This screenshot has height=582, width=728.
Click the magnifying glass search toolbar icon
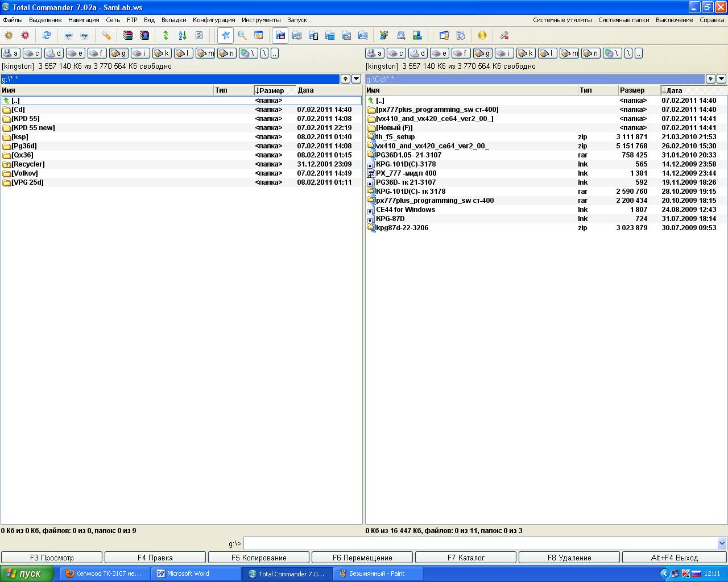coord(242,35)
